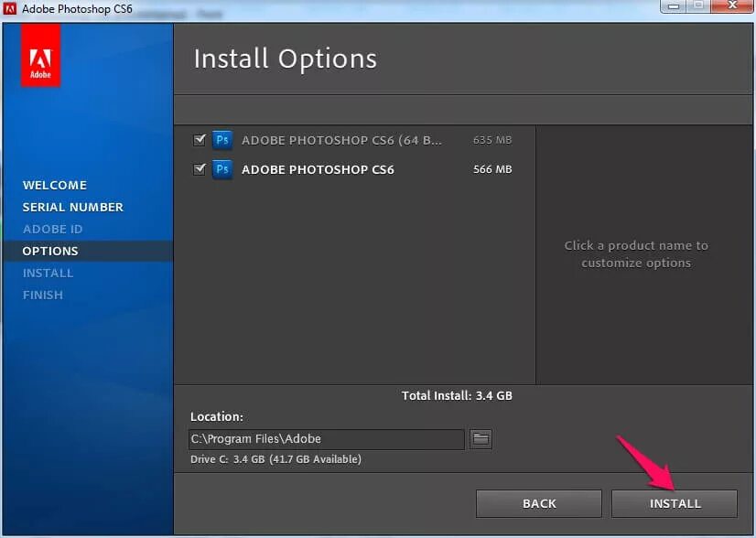This screenshot has height=538, width=756.
Task: Click the Install Options heading
Action: (x=285, y=59)
